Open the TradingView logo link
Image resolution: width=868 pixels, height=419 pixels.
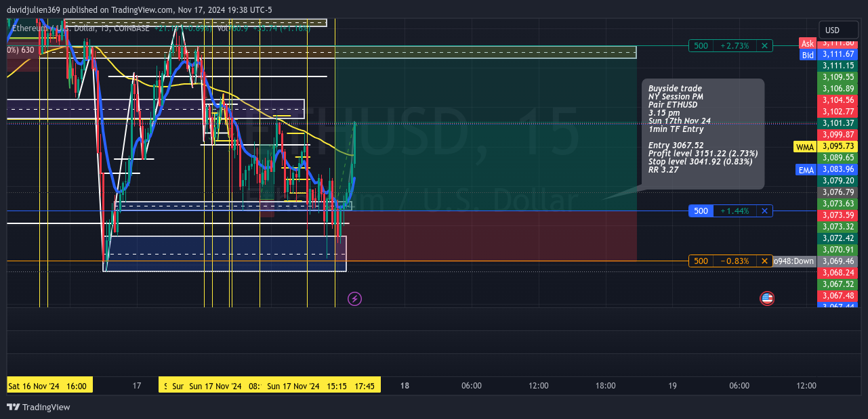(39, 407)
